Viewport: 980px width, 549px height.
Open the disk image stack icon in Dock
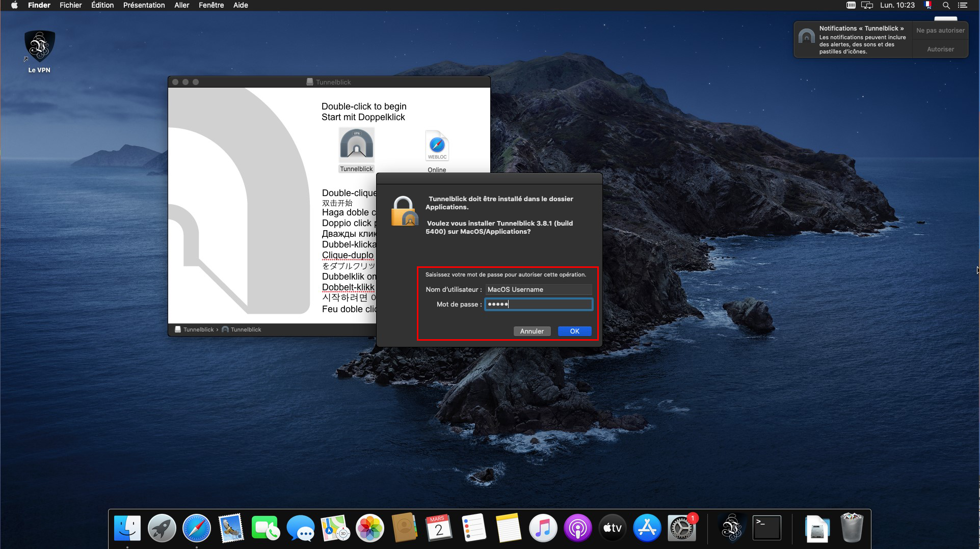click(x=817, y=529)
